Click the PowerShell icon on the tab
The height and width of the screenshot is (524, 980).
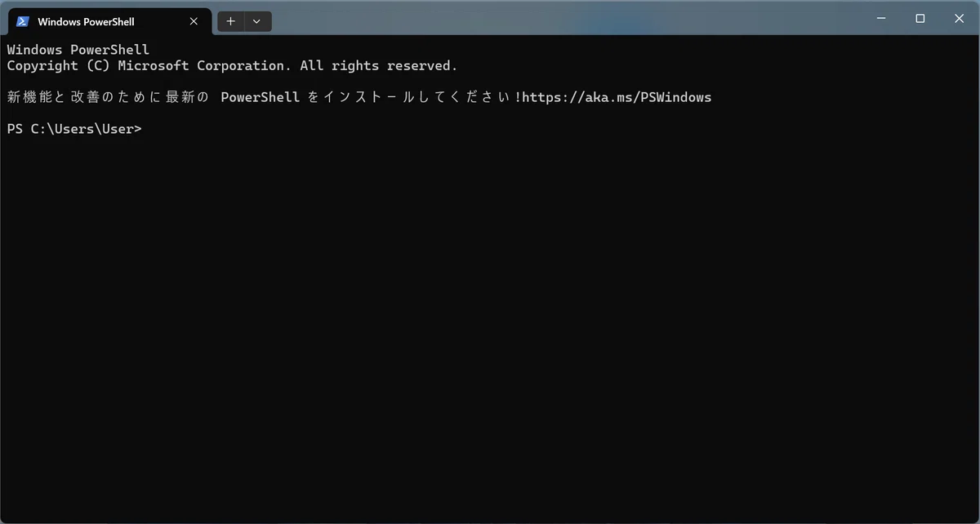(22, 21)
